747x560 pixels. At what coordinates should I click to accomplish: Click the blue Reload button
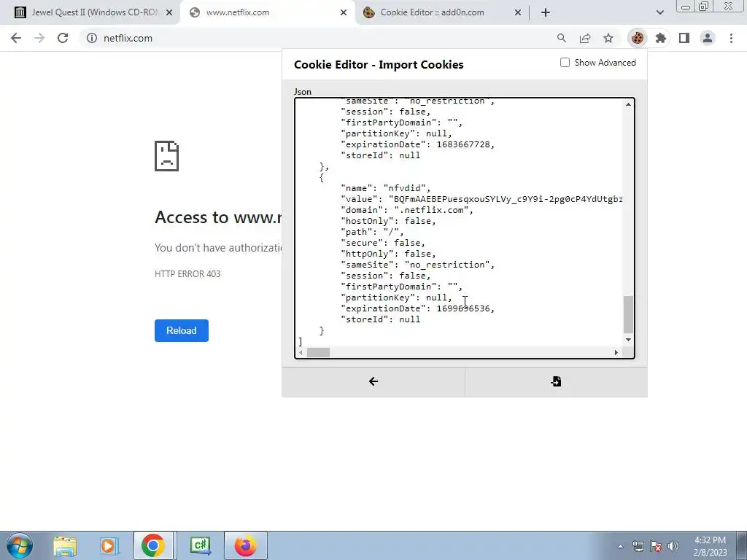tap(182, 330)
